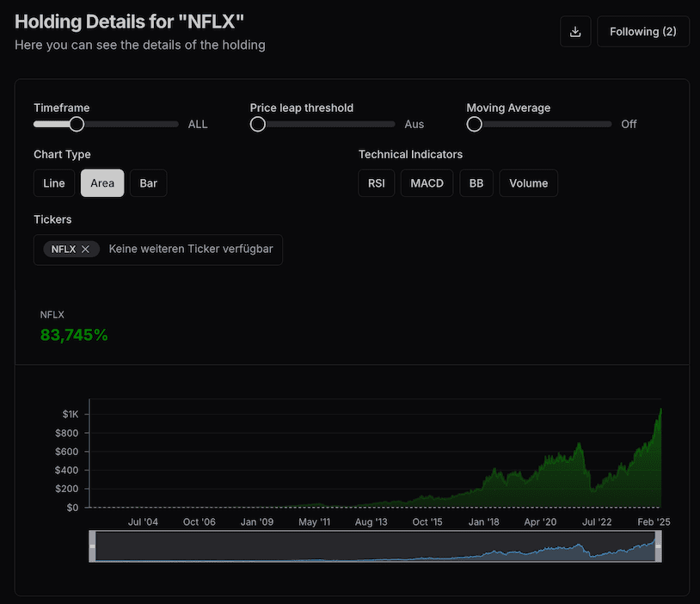Open the Tickers selection field
The image size is (700, 604).
click(x=191, y=249)
